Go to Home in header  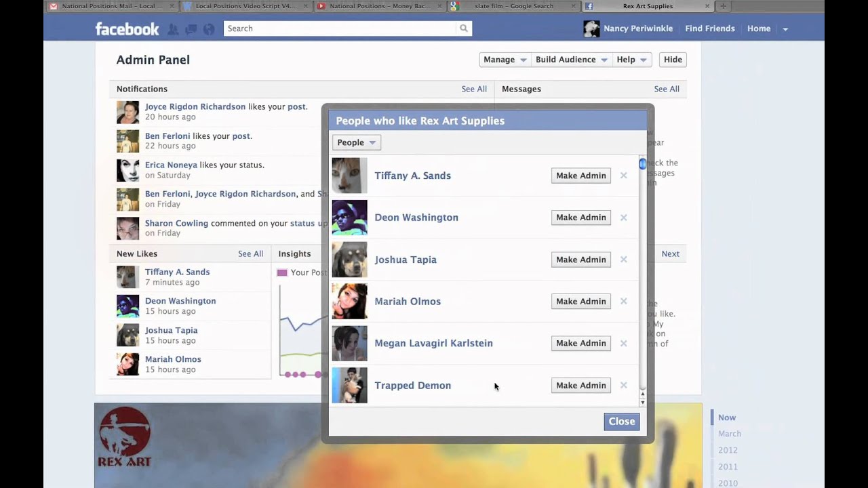pos(759,28)
